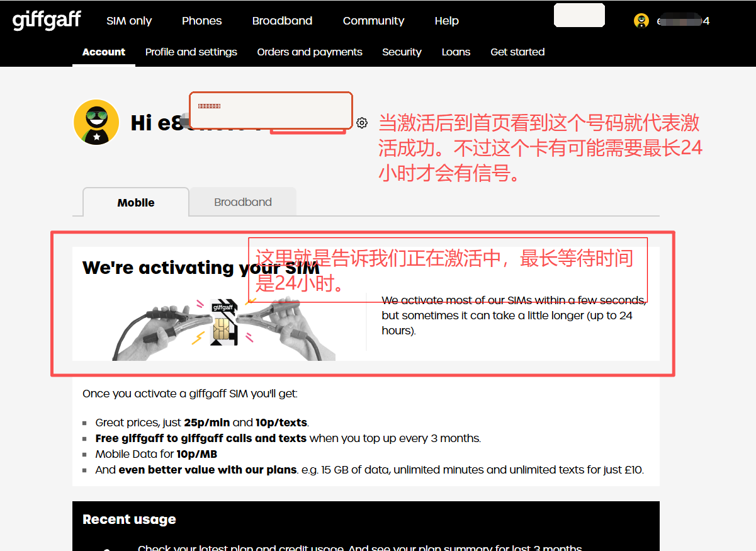The width and height of the screenshot is (756, 551).
Task: Click the user avatar icon in header
Action: coord(641,21)
